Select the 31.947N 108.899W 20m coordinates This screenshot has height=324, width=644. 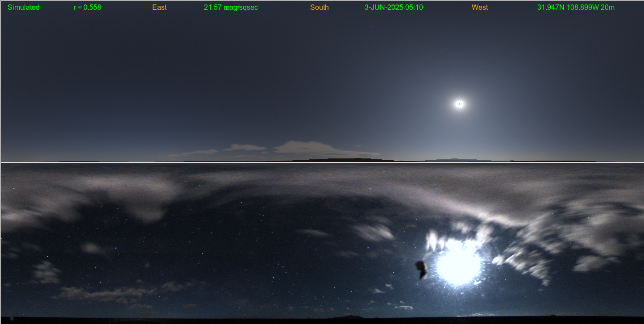click(x=576, y=8)
